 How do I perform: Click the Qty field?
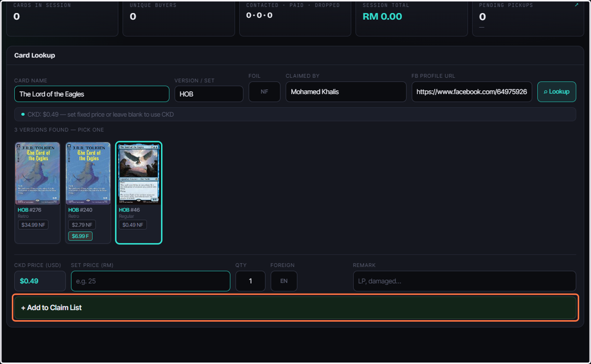[250, 281]
